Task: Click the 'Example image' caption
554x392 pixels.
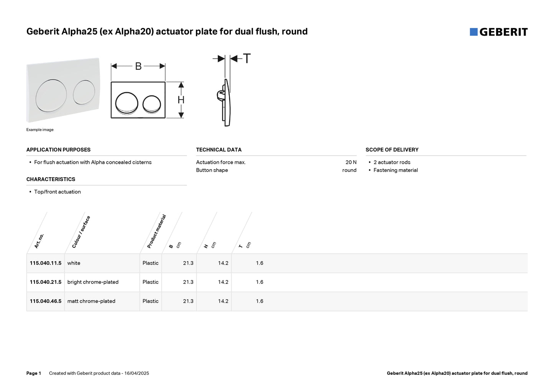Action: pos(40,130)
